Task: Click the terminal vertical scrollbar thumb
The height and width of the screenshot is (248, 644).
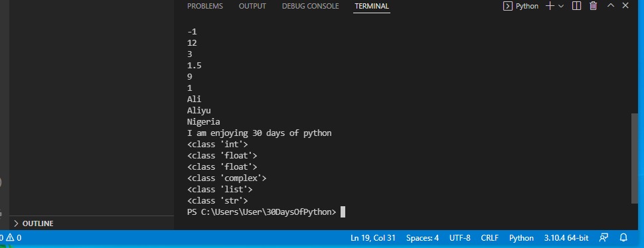Action: point(635,158)
